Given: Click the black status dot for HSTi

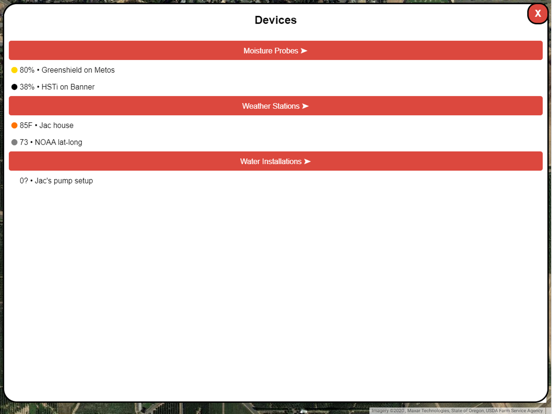Looking at the screenshot, I should click(x=14, y=87).
